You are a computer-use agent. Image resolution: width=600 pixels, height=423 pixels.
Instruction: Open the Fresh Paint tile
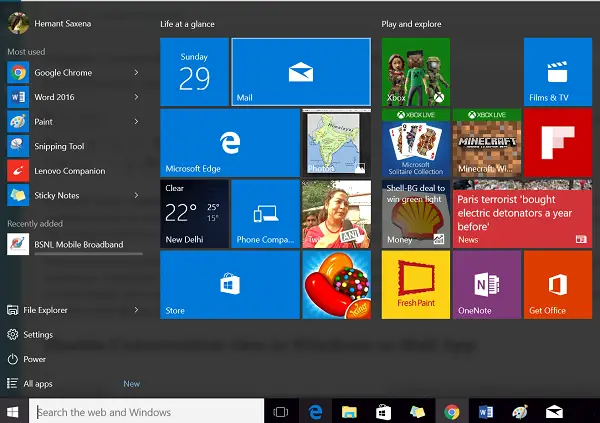(x=416, y=285)
